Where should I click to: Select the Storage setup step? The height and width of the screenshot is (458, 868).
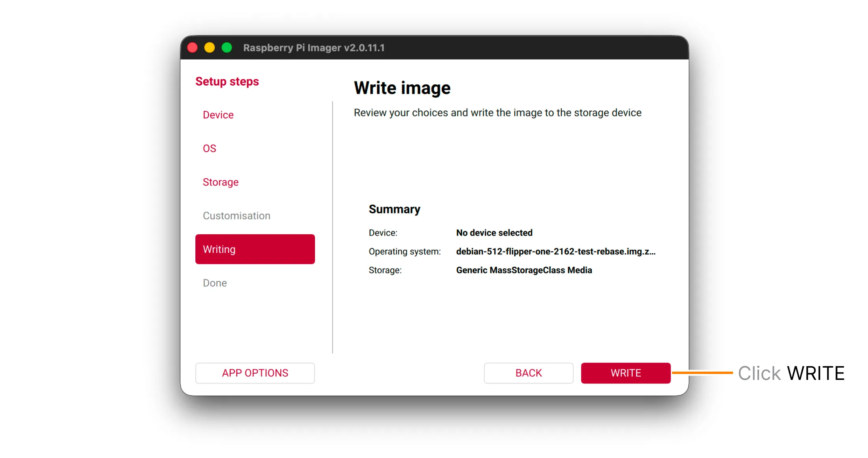coord(221,182)
